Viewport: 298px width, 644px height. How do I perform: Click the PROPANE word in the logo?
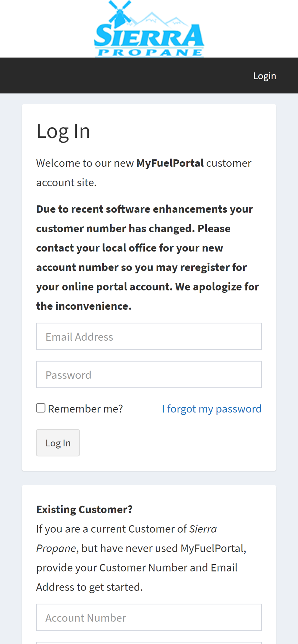pyautogui.click(x=150, y=52)
